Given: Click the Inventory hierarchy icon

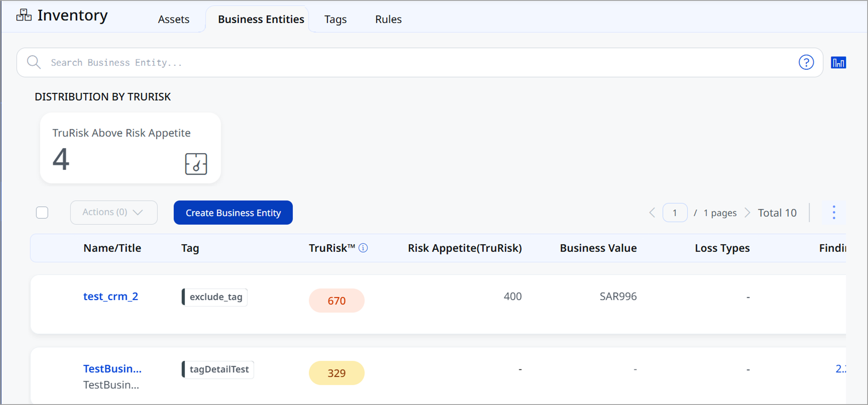Looking at the screenshot, I should [x=24, y=15].
